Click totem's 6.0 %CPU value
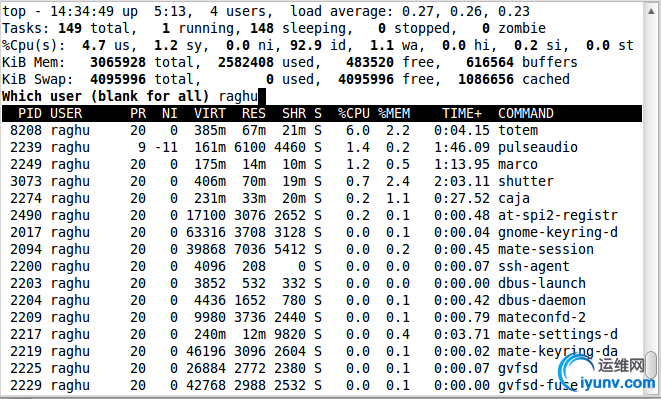 click(357, 130)
